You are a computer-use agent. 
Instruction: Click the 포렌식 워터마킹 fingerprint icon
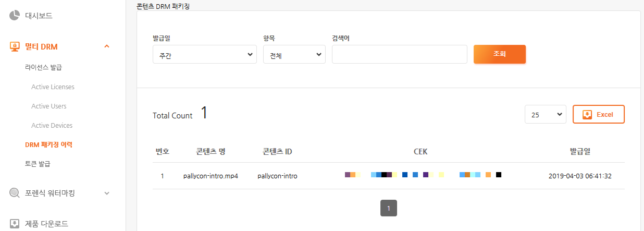point(15,193)
